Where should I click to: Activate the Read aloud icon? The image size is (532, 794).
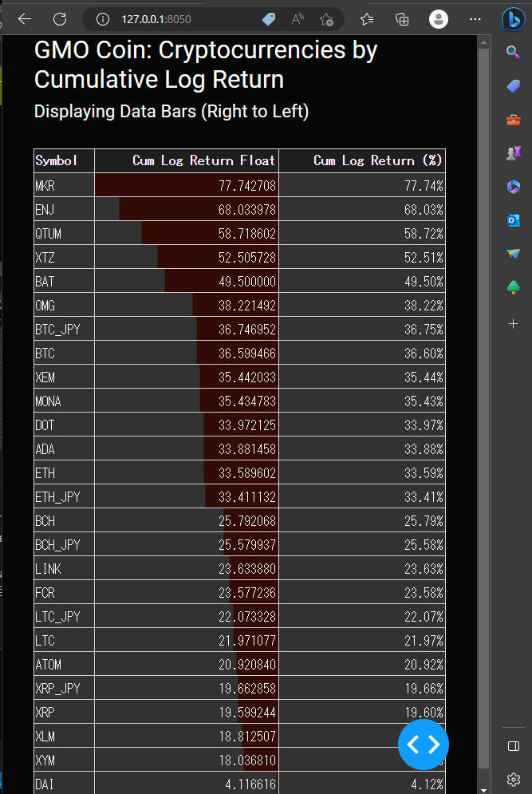click(298, 19)
